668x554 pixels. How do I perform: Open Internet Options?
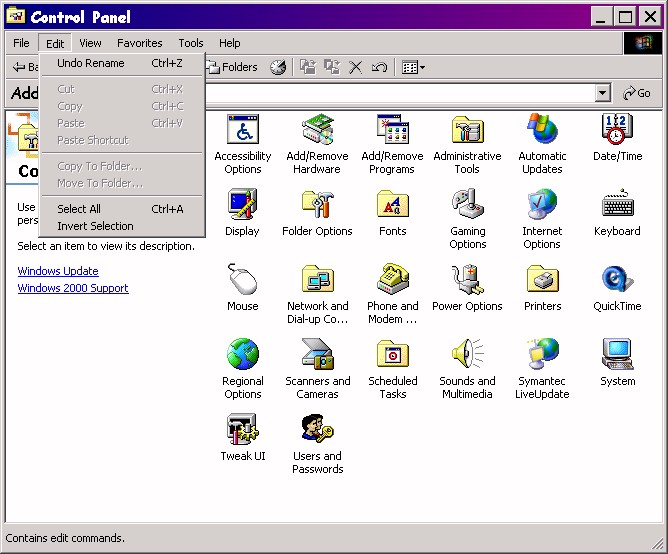[x=542, y=219]
